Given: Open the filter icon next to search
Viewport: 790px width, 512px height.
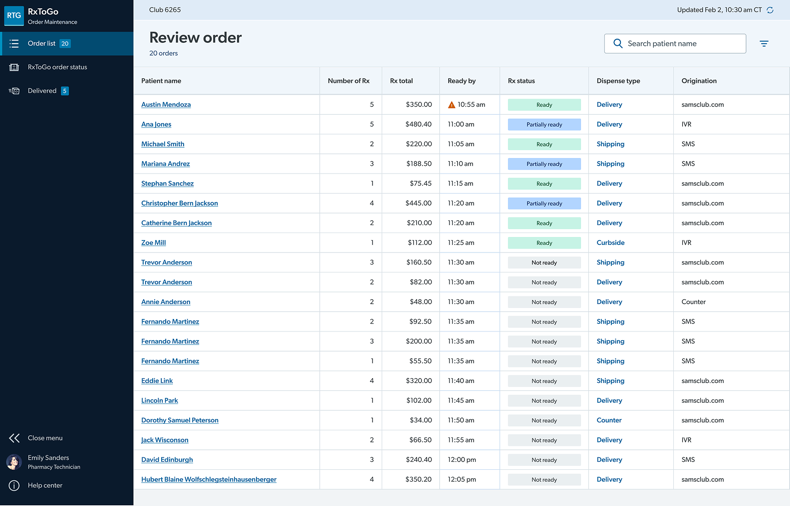Looking at the screenshot, I should pos(764,44).
